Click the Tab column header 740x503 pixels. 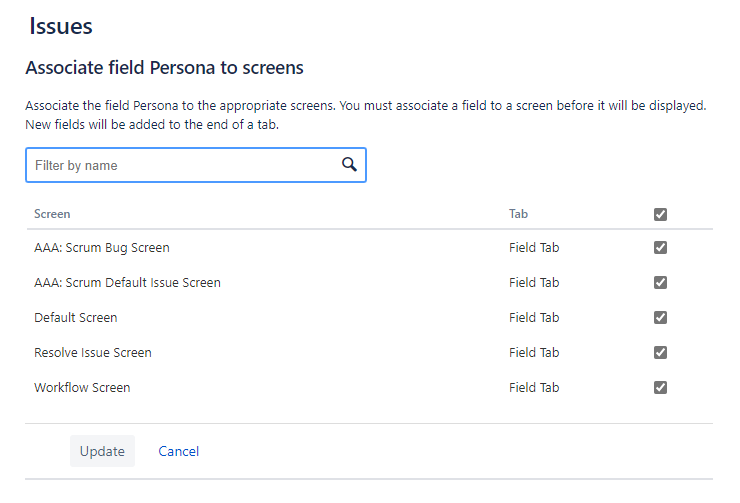[518, 214]
